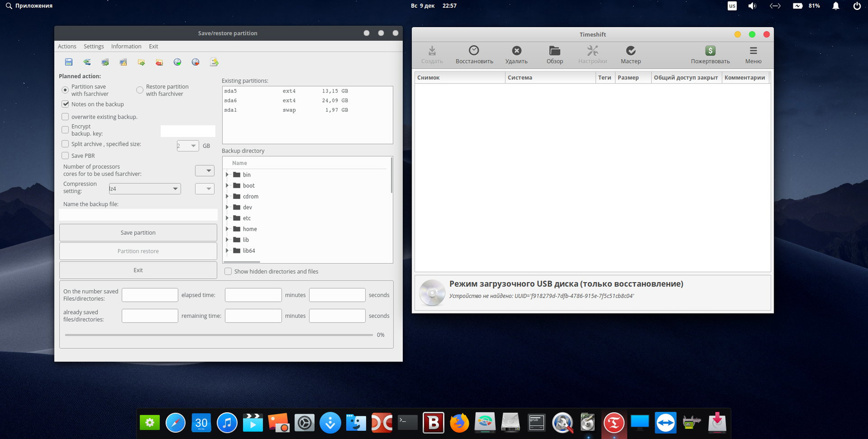
Task: Click the backup file name field
Action: point(138,215)
